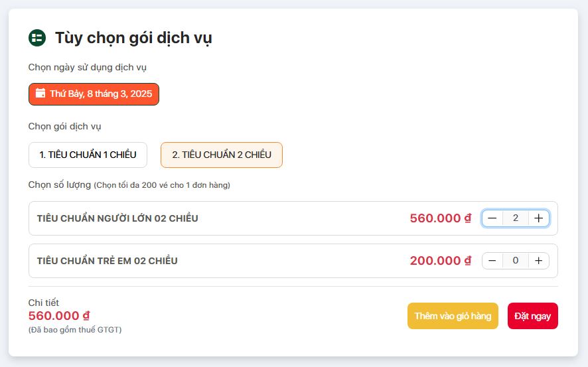Click the calendar icon in the date button
The width and height of the screenshot is (588, 367).
(x=40, y=94)
